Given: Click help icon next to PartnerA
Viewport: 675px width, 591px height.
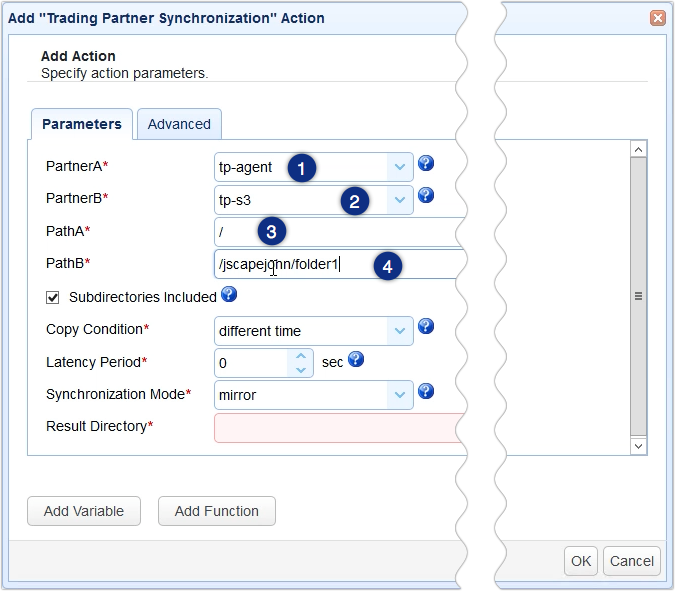Looking at the screenshot, I should pos(425,163).
